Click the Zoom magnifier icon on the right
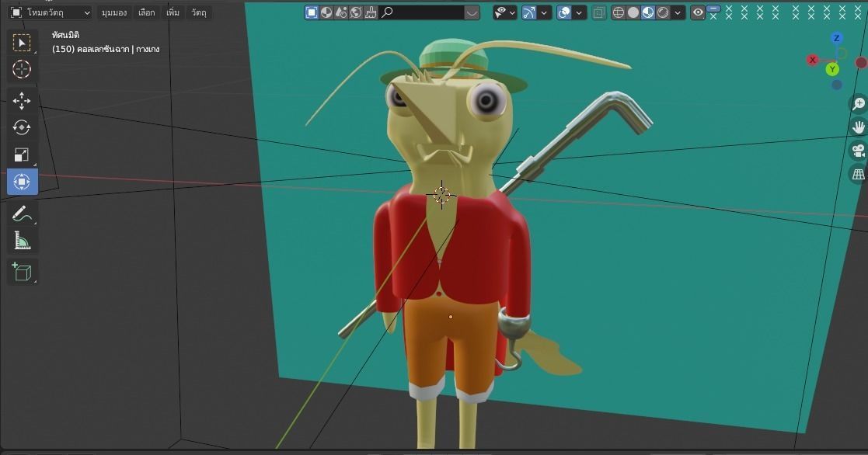The image size is (868, 455). click(x=858, y=103)
